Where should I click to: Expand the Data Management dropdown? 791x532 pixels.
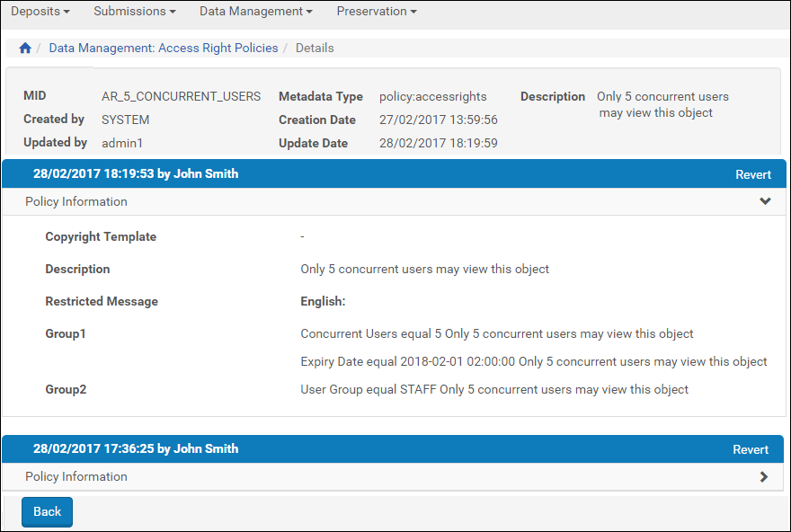coord(255,12)
